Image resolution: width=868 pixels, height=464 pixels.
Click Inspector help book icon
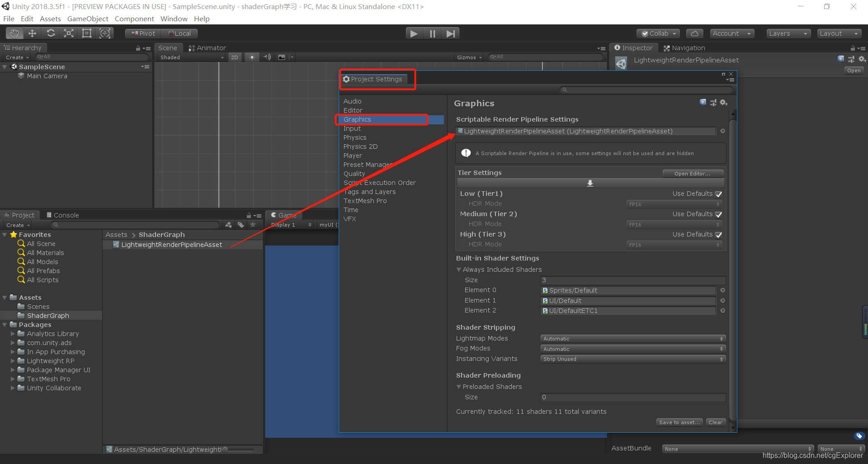point(841,59)
